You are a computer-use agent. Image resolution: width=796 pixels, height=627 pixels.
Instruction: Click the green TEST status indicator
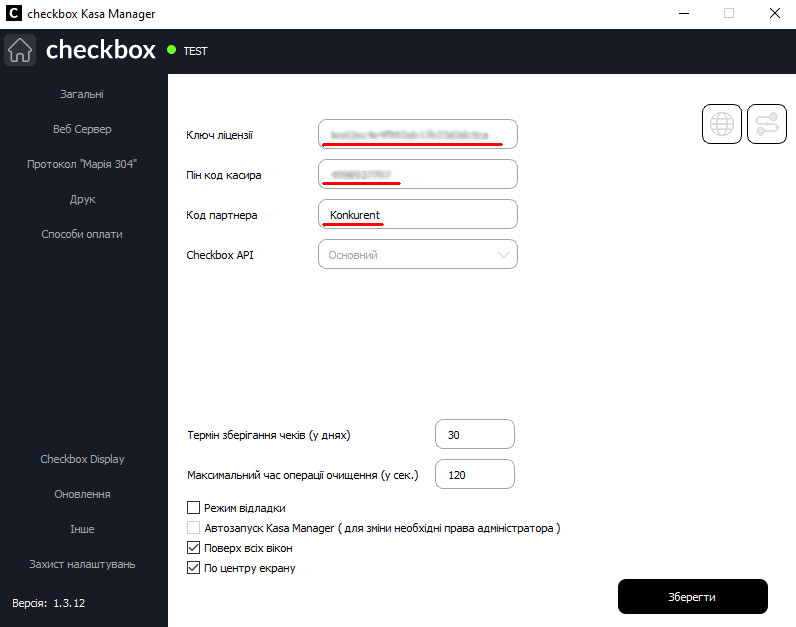coord(172,50)
